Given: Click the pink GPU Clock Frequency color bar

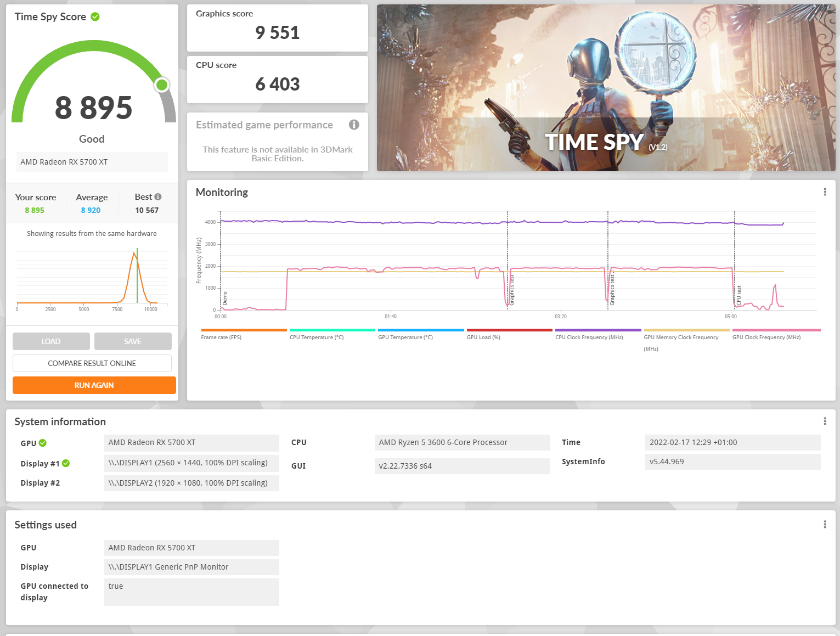Looking at the screenshot, I should 776,330.
